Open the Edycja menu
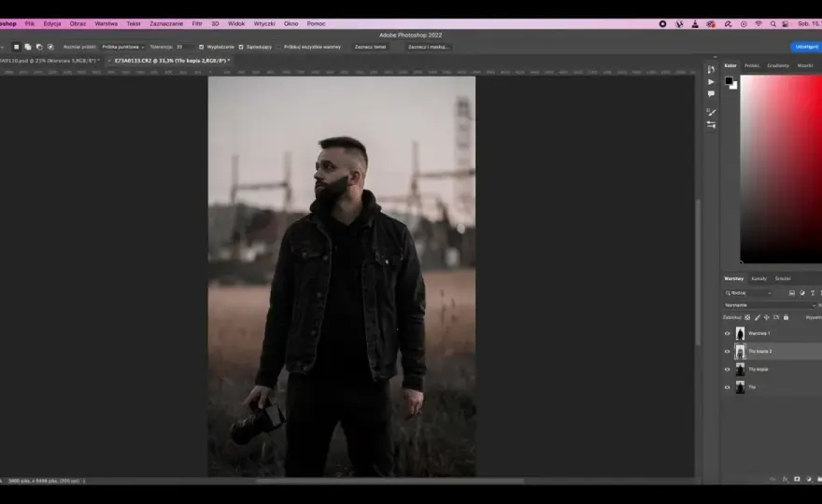Viewport: 822px width, 504px height. click(x=52, y=23)
